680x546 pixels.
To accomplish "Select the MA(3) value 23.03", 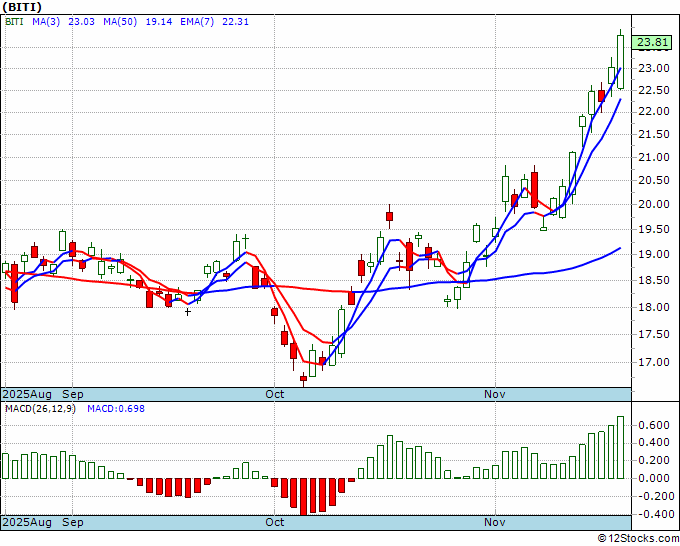I will (81, 21).
